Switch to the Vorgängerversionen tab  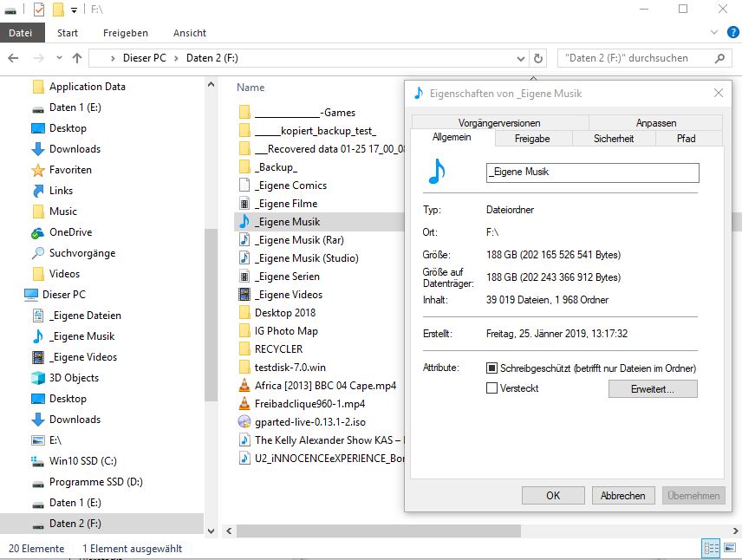[499, 122]
